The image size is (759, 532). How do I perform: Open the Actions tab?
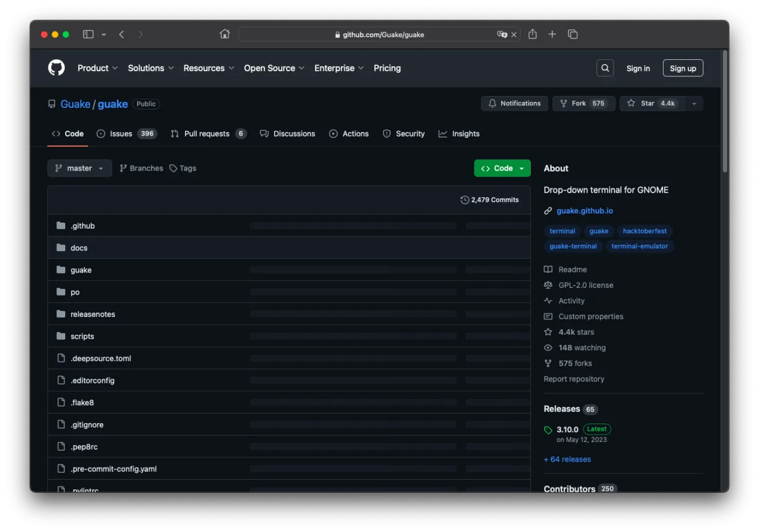(349, 134)
